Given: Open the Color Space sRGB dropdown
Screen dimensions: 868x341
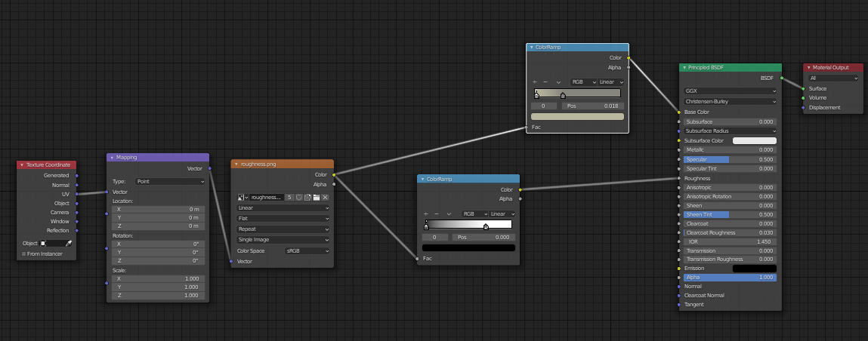Looking at the screenshot, I should click(x=307, y=251).
